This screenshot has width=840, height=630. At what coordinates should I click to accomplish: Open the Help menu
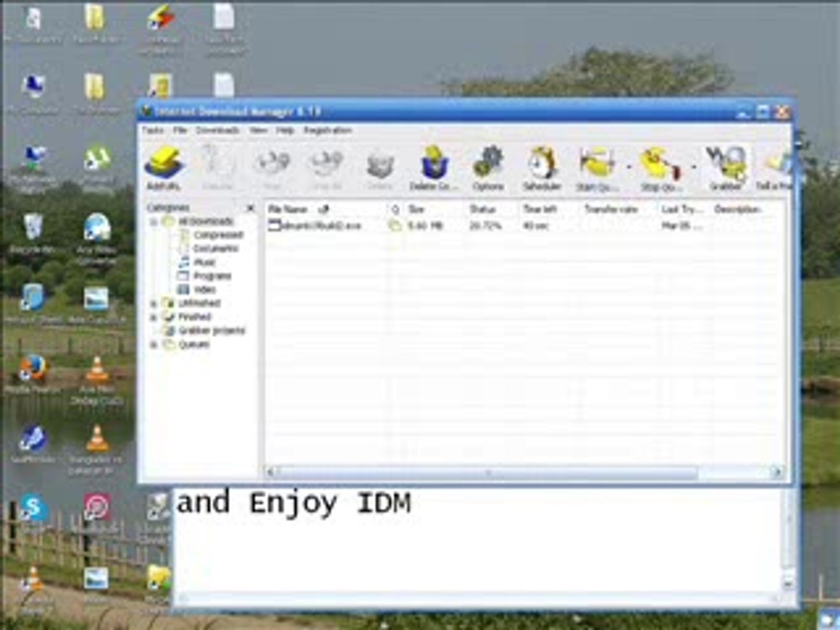point(285,130)
